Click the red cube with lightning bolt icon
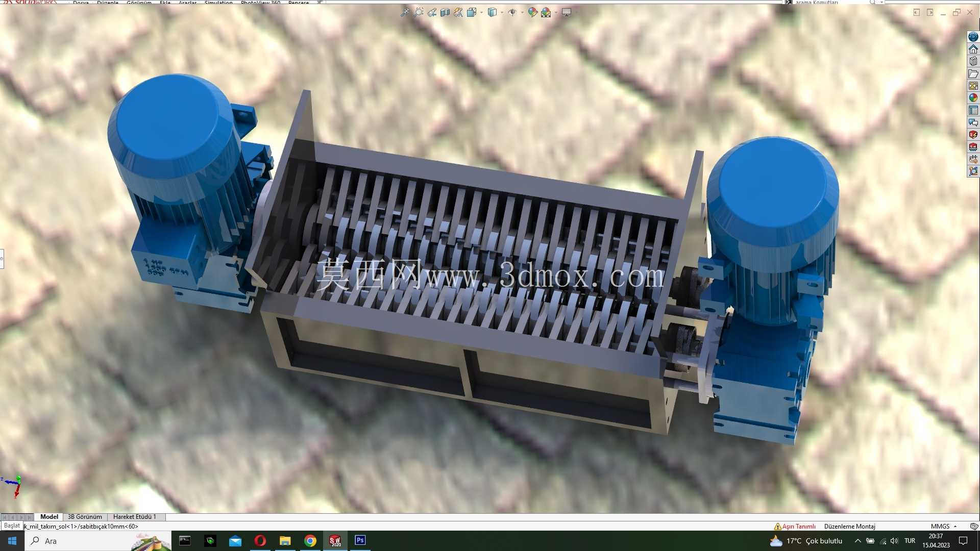 [x=973, y=135]
